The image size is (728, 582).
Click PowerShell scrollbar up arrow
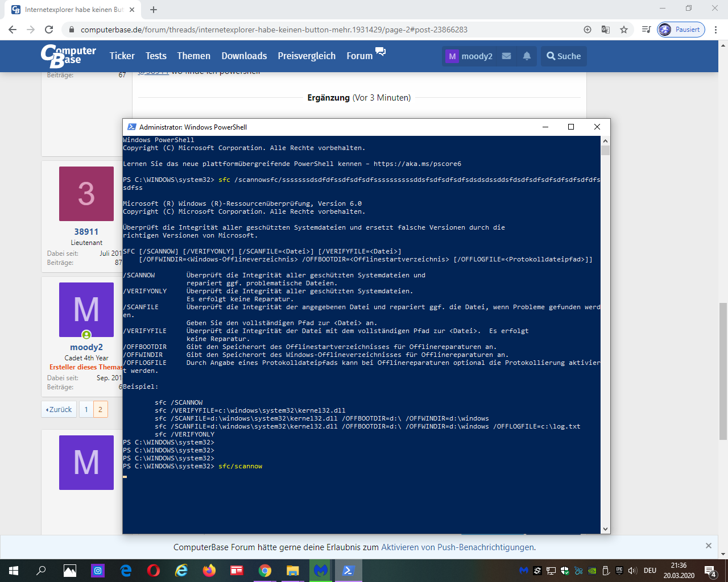tap(605, 140)
